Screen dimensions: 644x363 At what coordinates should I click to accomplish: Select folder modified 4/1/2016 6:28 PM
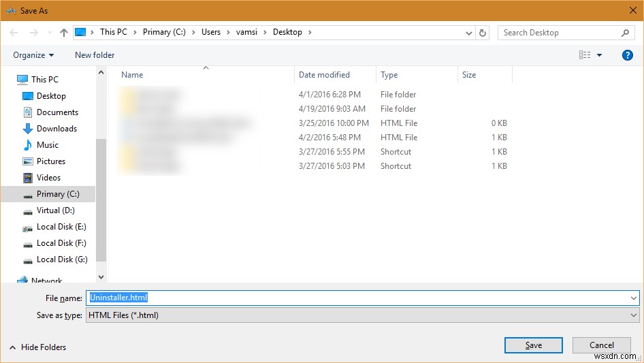pos(315,95)
